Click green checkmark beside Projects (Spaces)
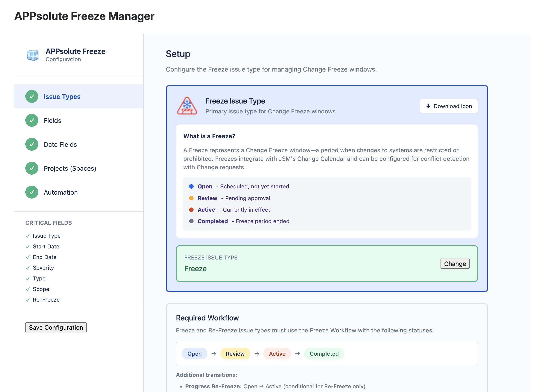 pos(32,168)
